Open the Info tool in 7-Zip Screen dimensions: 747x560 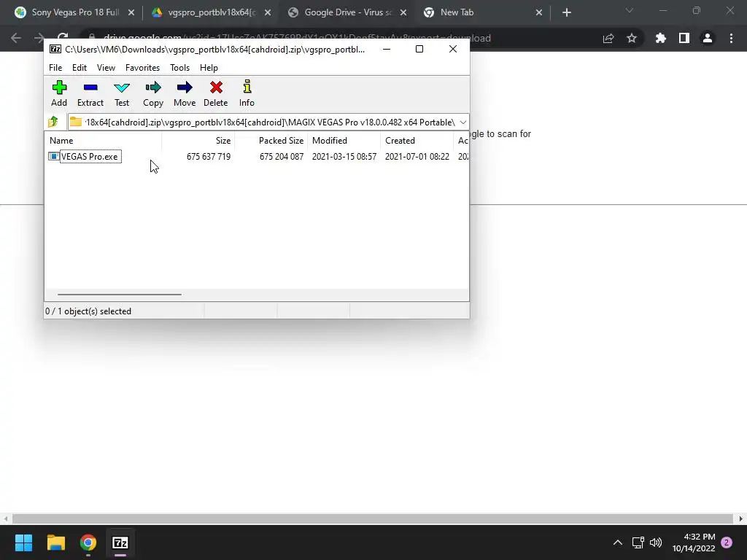[x=247, y=87]
